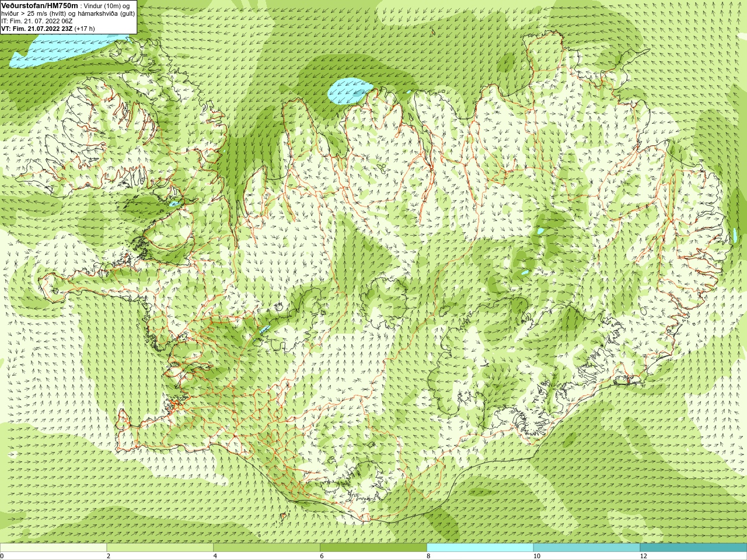Click the title text 'Veðurstofan/HM750m'
The image size is (747, 560).
(x=40, y=5)
